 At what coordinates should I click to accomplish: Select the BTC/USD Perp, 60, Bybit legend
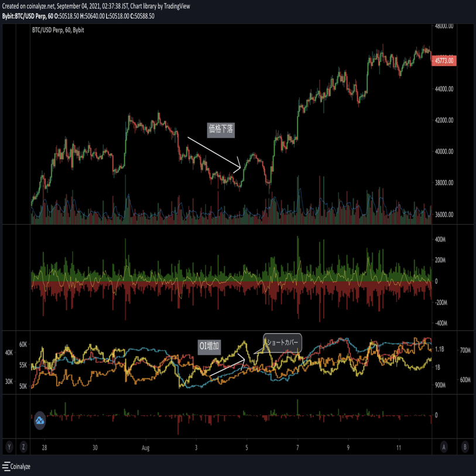point(58,30)
